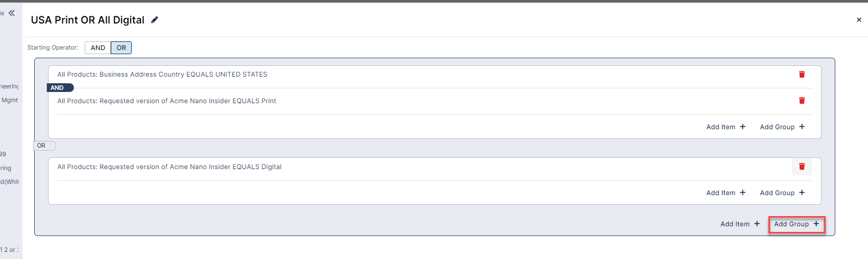Set the Starting Operator to OR

point(121,48)
